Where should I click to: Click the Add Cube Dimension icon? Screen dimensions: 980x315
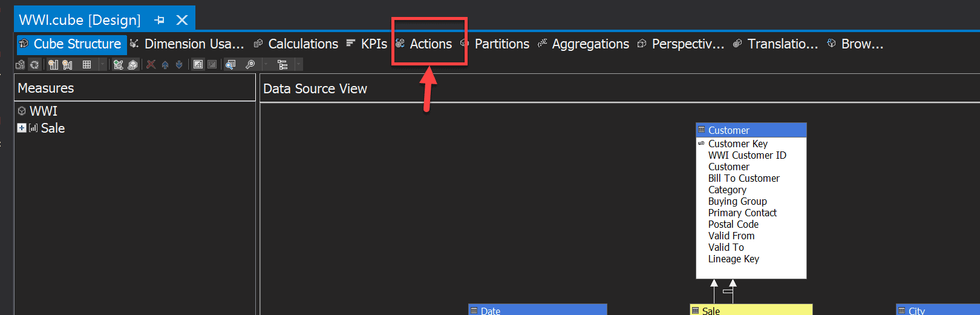pos(118,65)
